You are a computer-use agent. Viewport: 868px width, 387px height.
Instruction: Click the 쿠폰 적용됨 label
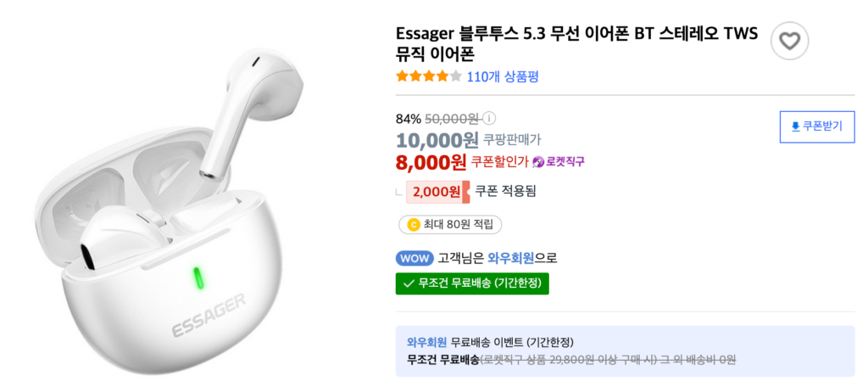point(505,192)
